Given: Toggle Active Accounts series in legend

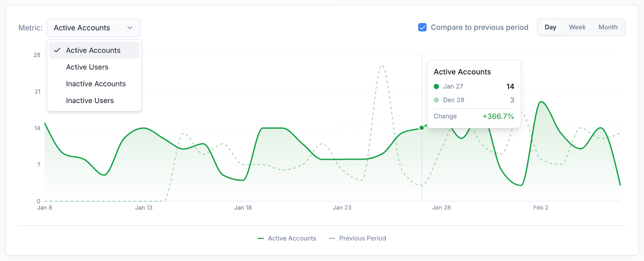Looking at the screenshot, I should click(x=287, y=238).
